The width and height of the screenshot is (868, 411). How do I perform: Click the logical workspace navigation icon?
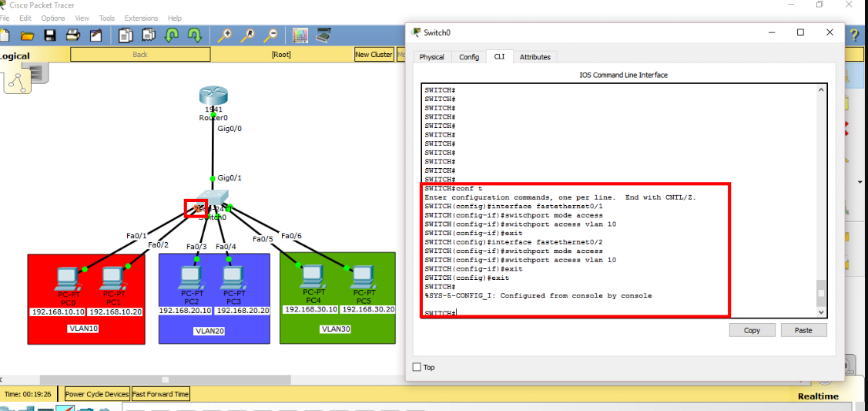click(x=17, y=81)
